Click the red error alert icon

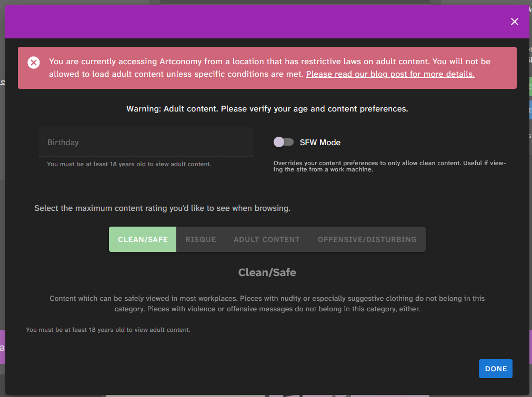[34, 63]
